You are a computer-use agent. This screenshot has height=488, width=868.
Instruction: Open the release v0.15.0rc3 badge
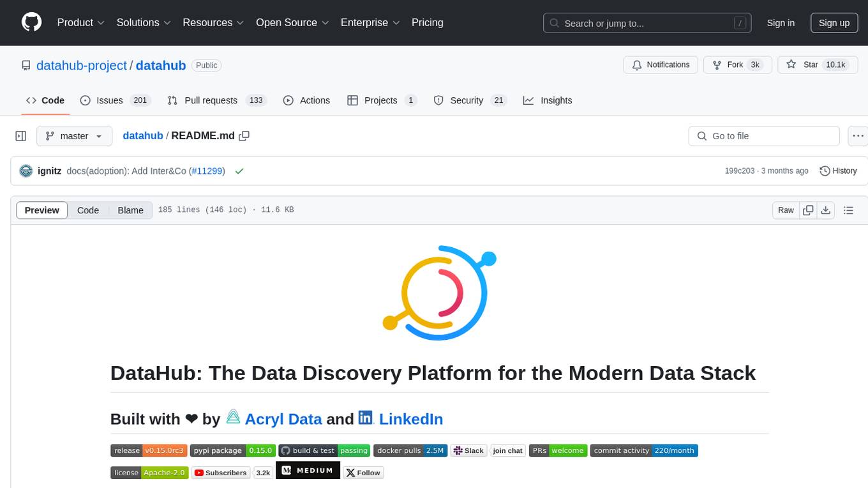149,450
